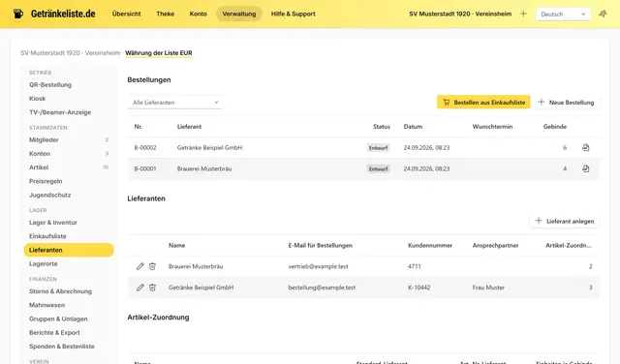Go to Einkaufsliste in the sidebar
Screen dimensions: 620x364
(47, 236)
